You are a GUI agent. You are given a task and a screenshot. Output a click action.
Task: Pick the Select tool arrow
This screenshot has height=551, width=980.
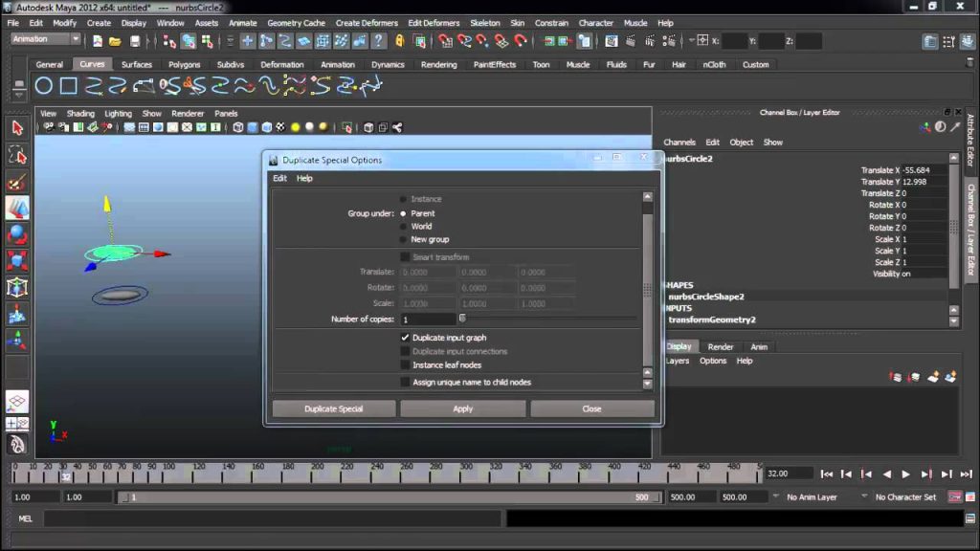pos(17,128)
